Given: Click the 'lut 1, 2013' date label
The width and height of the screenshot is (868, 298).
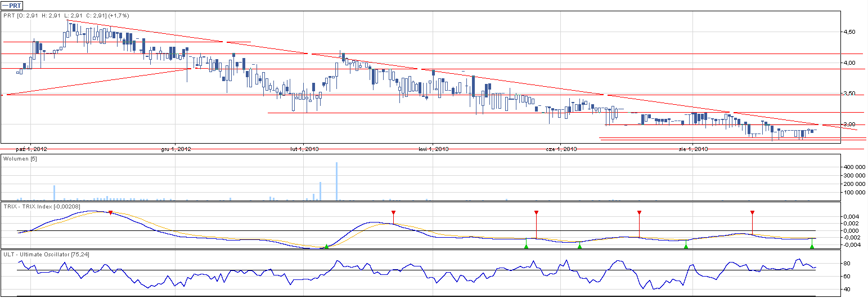Looking at the screenshot, I should (304, 149).
